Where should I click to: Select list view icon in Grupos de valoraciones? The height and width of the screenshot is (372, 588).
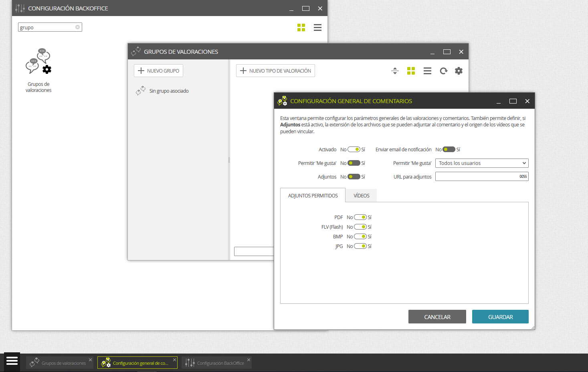428,71
